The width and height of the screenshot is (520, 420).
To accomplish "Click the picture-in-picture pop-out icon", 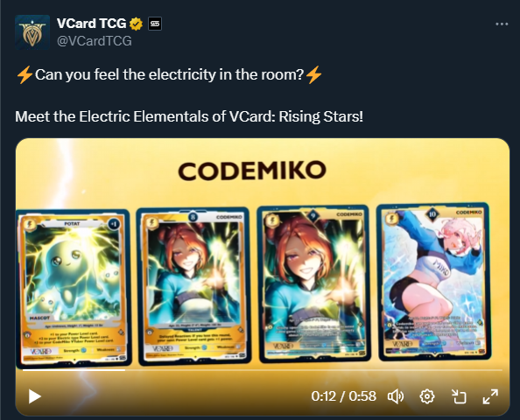I will pyautogui.click(x=459, y=396).
